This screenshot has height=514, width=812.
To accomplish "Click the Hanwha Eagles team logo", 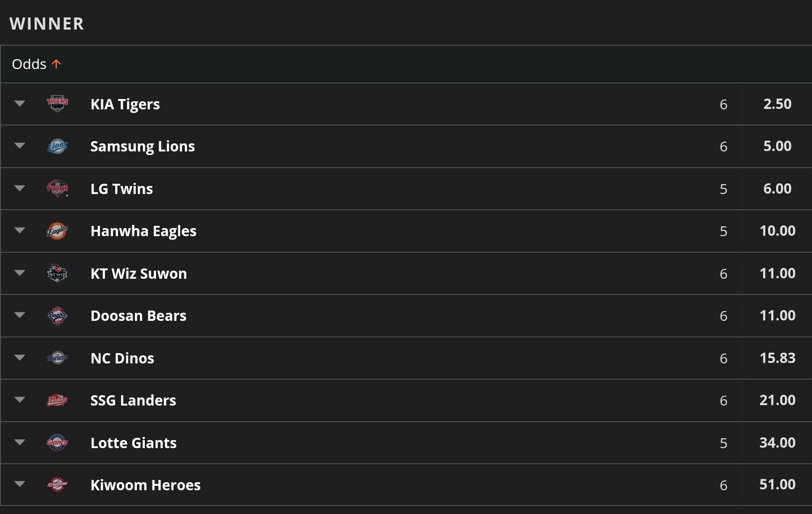I will click(x=57, y=231).
